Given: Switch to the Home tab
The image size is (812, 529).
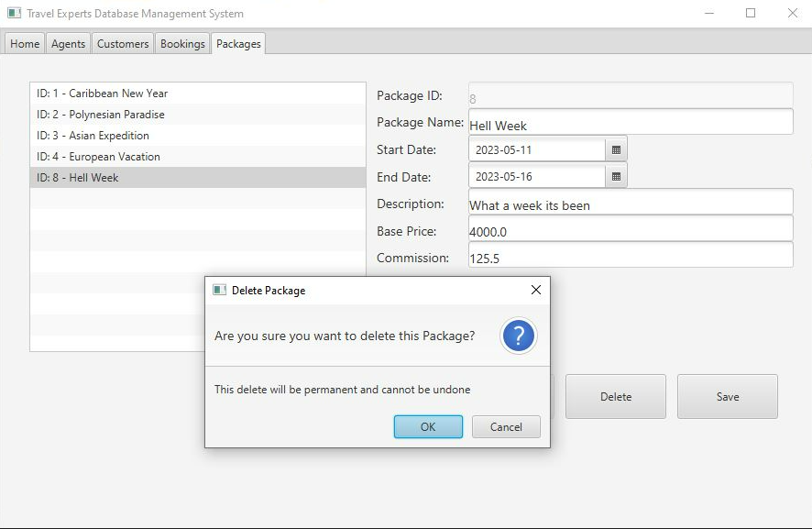Looking at the screenshot, I should click(x=25, y=44).
